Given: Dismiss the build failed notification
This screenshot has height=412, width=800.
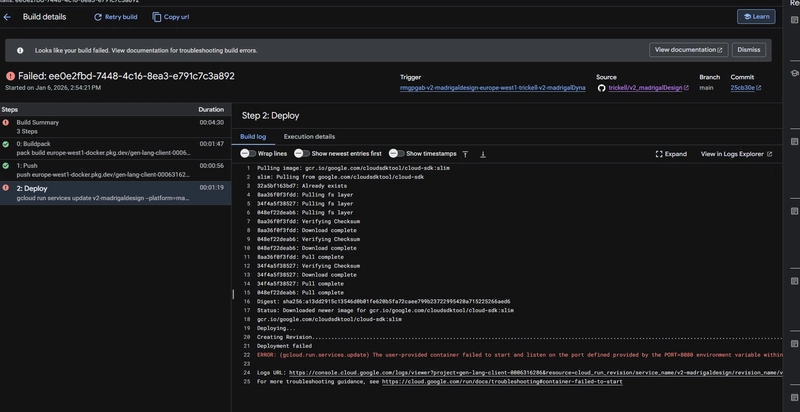Looking at the screenshot, I should pos(747,49).
